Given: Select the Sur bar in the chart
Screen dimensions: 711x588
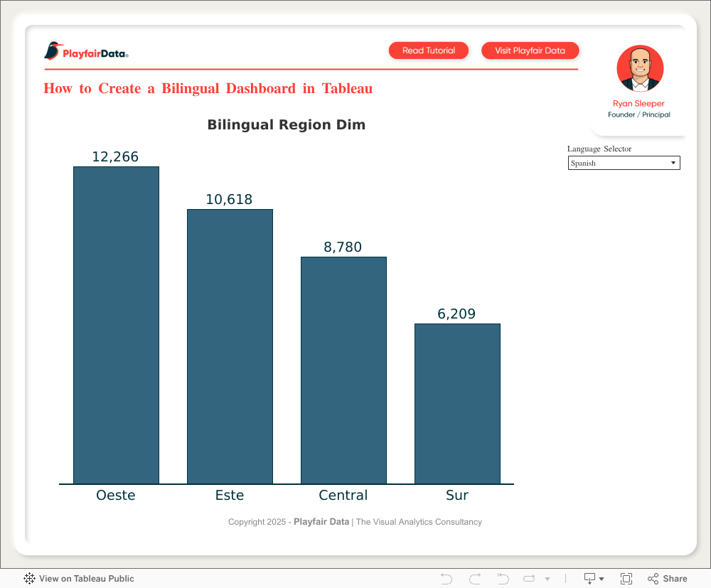Looking at the screenshot, I should (x=457, y=403).
